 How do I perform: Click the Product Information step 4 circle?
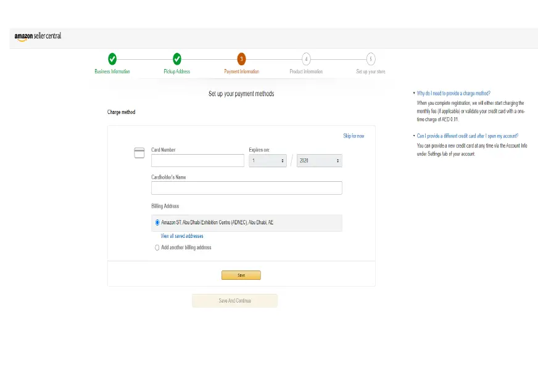tap(306, 59)
